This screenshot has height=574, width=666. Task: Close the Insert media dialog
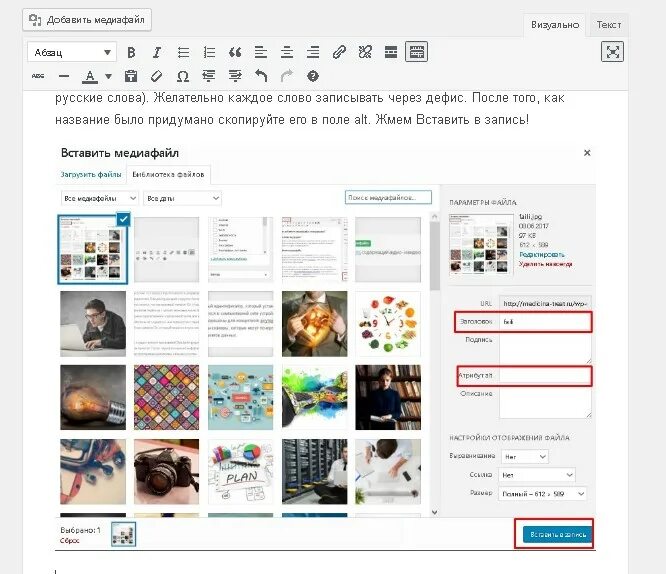click(587, 153)
